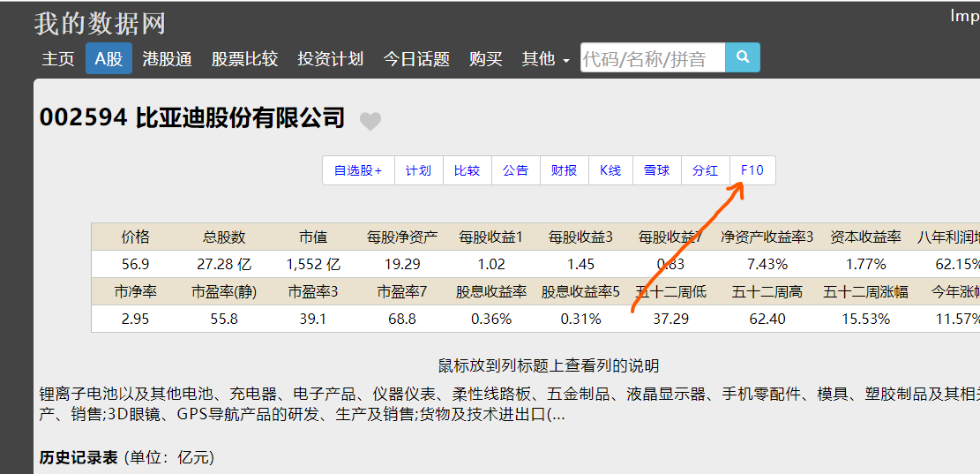Open the 财报 button
980x474 pixels.
click(x=565, y=170)
